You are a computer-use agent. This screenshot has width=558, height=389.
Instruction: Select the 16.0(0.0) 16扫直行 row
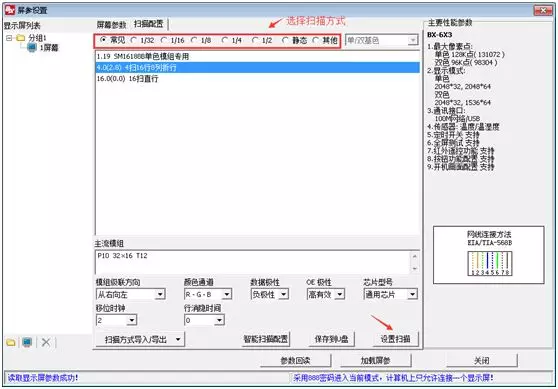258,79
